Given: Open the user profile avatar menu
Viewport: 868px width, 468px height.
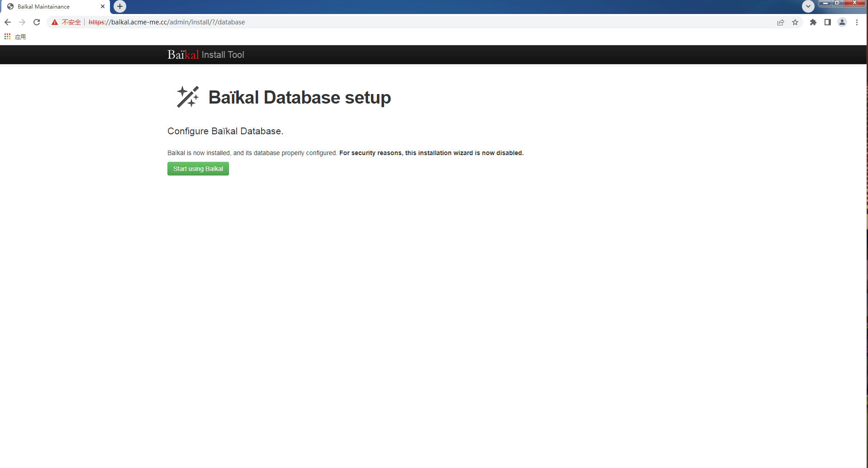Looking at the screenshot, I should coord(842,22).
